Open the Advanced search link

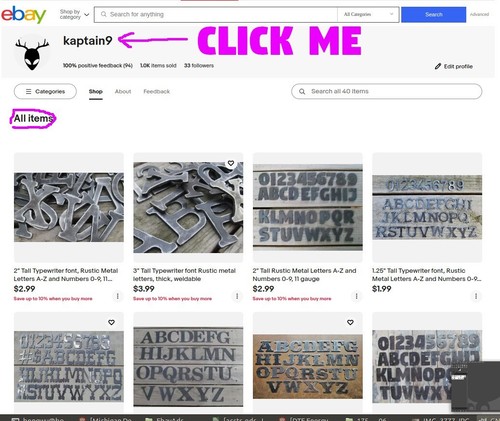pyautogui.click(x=479, y=14)
